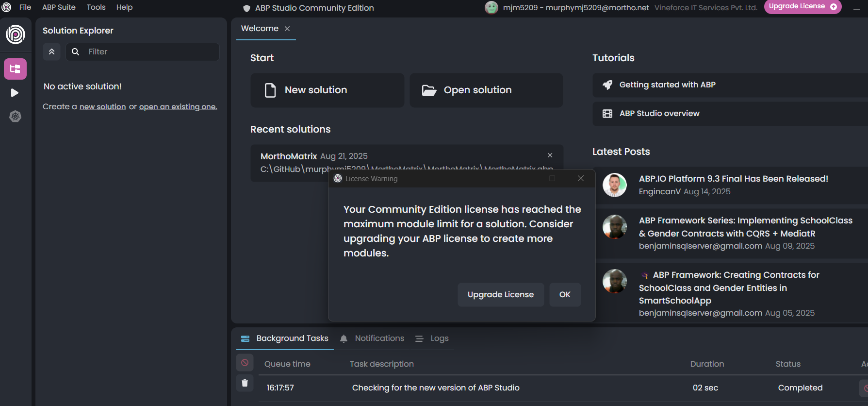Minimize the License Warning dialog
This screenshot has height=406, width=868.
(x=524, y=178)
